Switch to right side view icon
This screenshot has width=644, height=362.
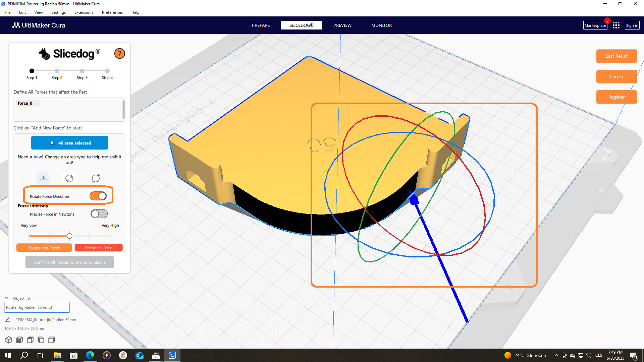tap(52, 340)
